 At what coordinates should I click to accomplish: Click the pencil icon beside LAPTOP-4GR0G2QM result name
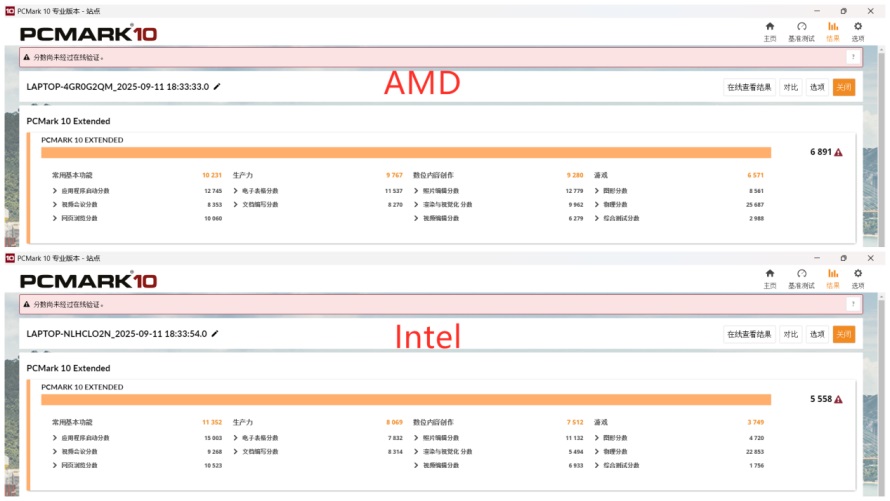pyautogui.click(x=217, y=87)
